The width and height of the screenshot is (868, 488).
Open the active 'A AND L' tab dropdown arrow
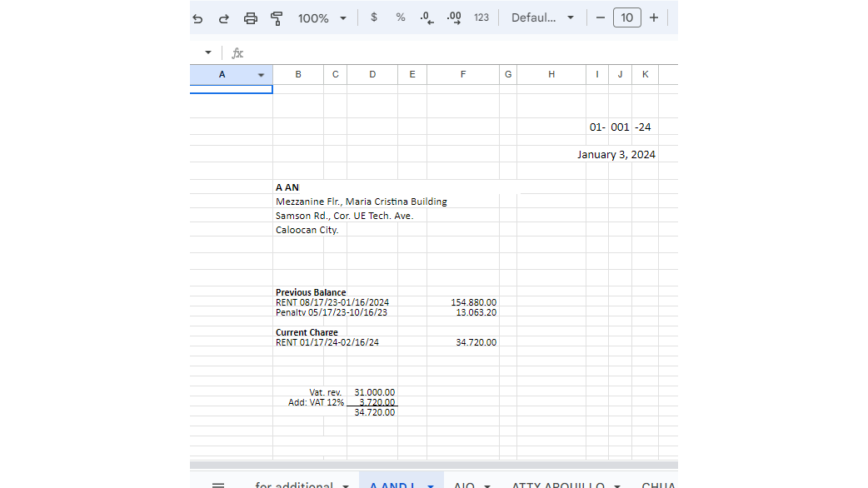pyautogui.click(x=430, y=486)
